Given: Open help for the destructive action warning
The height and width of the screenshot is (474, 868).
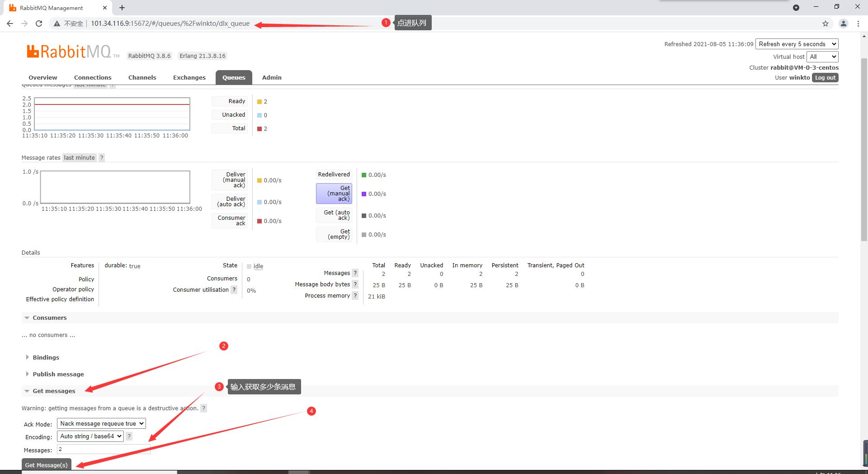Looking at the screenshot, I should click(204, 408).
